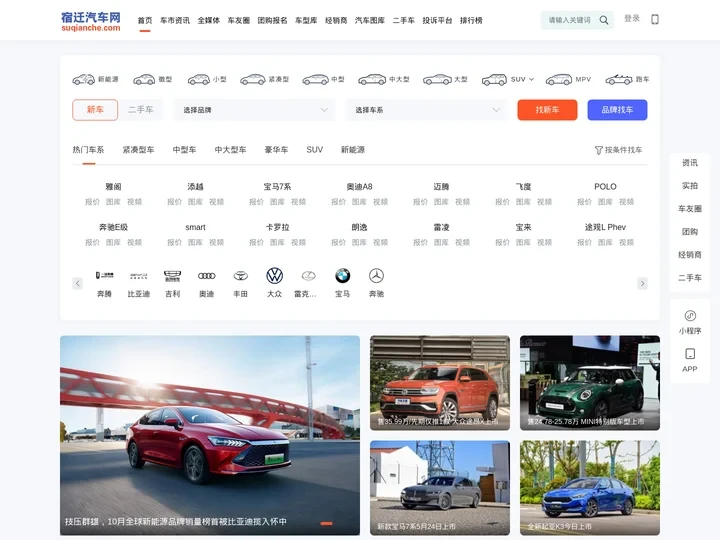
Task: Click the search magnifier icon
Action: coord(604,20)
